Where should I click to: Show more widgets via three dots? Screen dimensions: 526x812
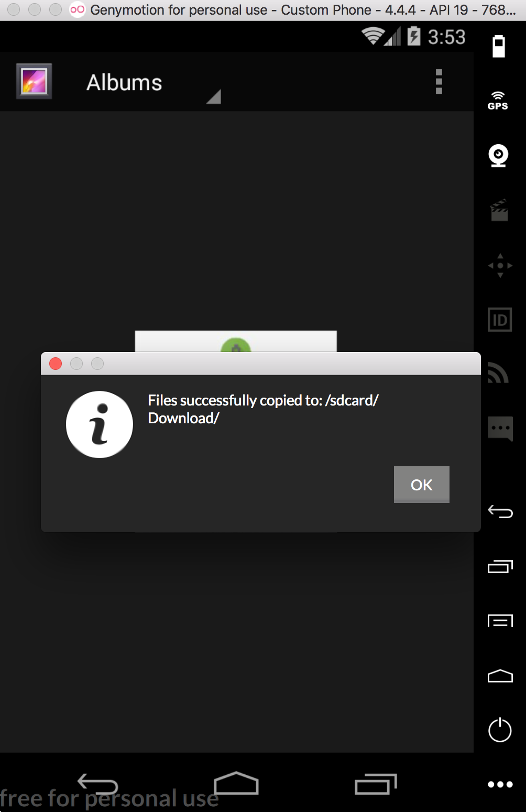500,784
